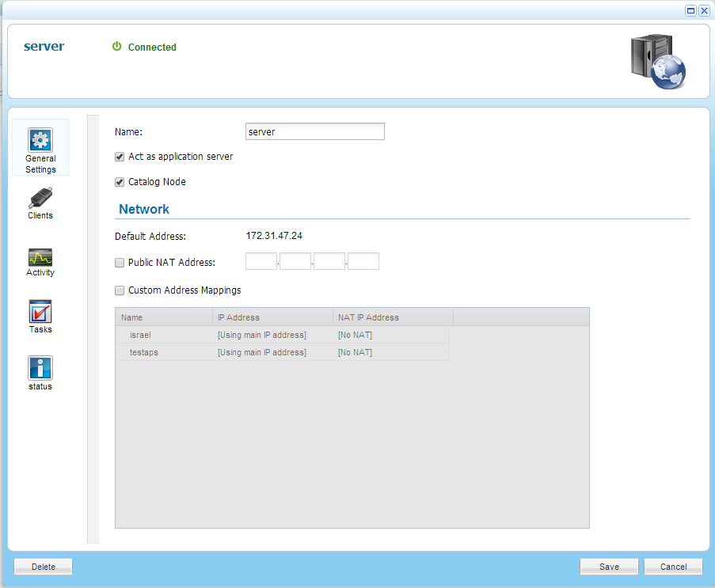Click the Tasks label
Screen dimensions: 715x588
40,329
